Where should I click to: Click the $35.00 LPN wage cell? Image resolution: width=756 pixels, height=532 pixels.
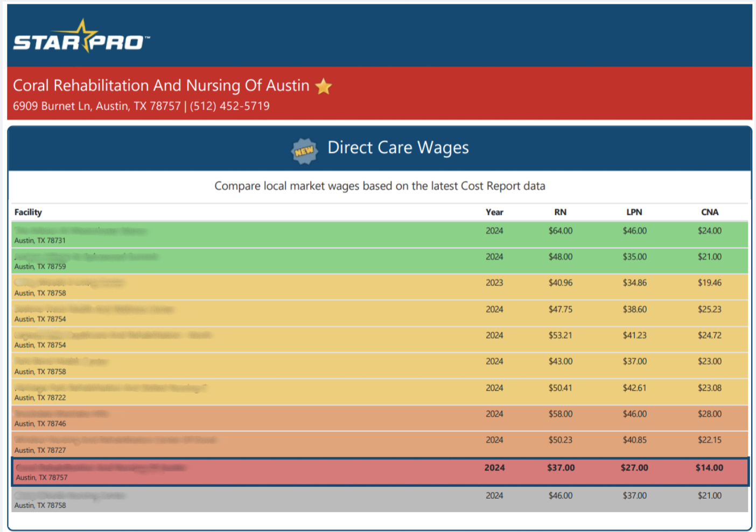(x=635, y=257)
